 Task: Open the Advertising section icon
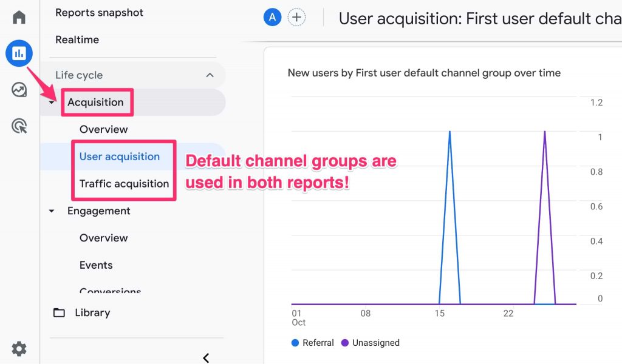point(19,126)
